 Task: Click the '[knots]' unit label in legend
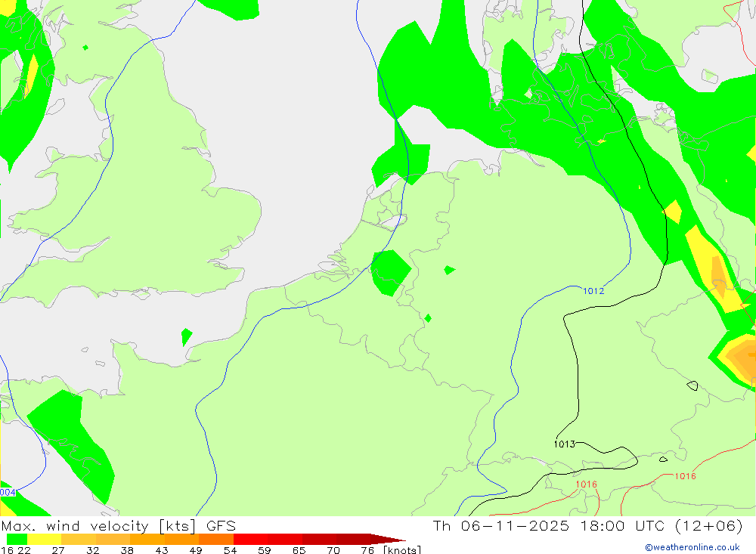(x=402, y=549)
